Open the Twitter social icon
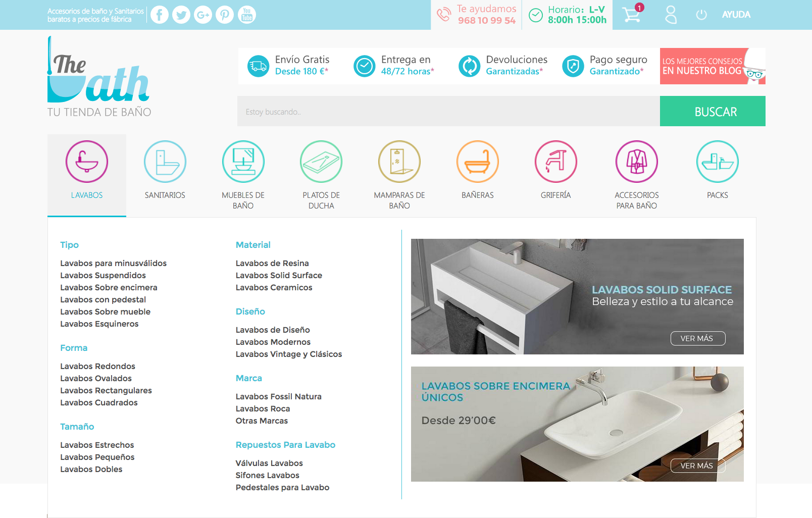 pyautogui.click(x=181, y=15)
